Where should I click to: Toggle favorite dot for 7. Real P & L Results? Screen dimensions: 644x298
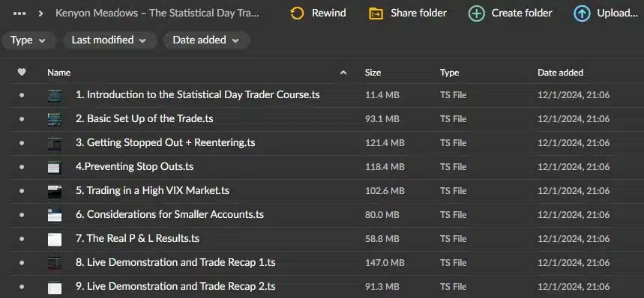coord(22,239)
